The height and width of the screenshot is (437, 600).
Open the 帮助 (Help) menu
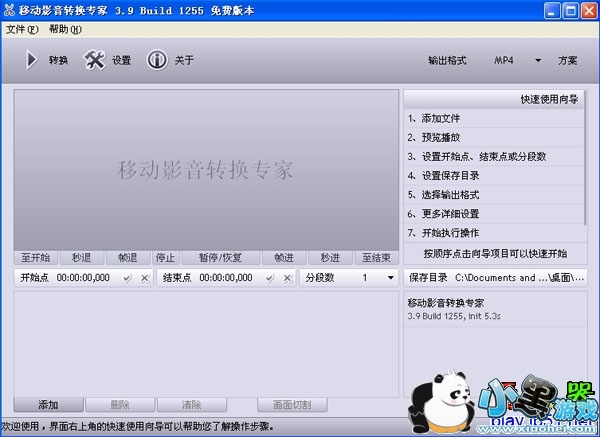[64, 29]
